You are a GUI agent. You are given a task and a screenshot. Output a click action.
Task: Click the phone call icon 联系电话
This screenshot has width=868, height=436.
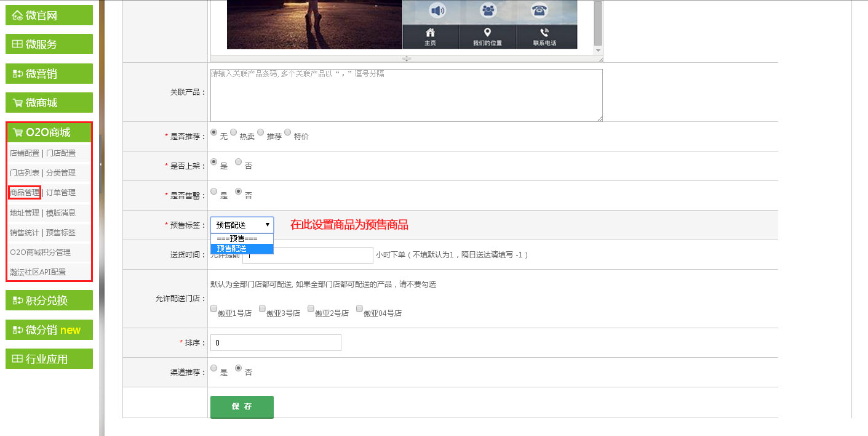544,33
